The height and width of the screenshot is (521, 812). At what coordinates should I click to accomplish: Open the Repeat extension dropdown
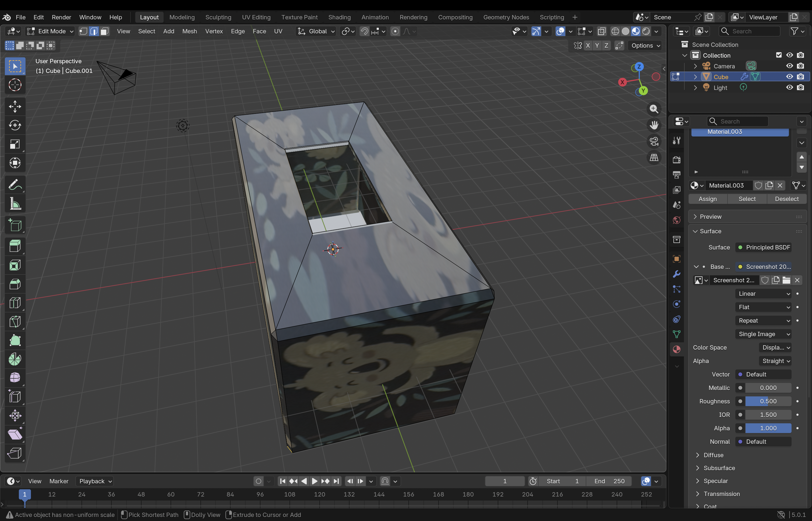[x=763, y=321]
